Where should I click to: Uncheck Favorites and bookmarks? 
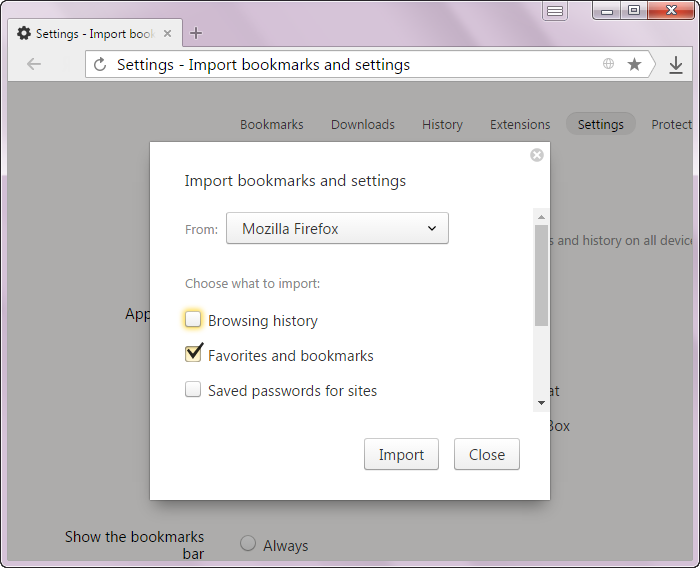point(193,353)
